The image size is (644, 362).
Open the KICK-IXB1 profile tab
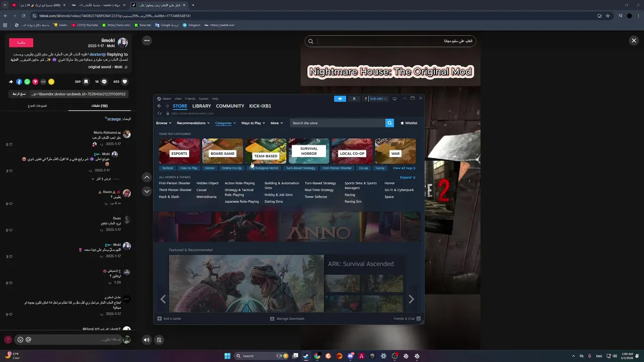260,106
